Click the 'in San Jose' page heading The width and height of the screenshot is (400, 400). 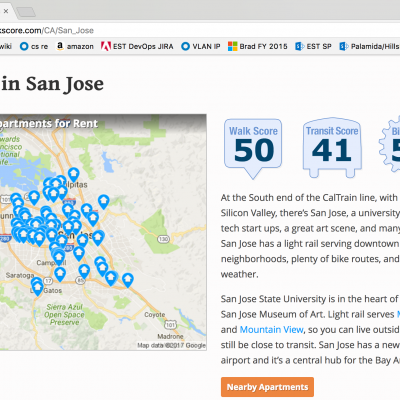[52, 84]
